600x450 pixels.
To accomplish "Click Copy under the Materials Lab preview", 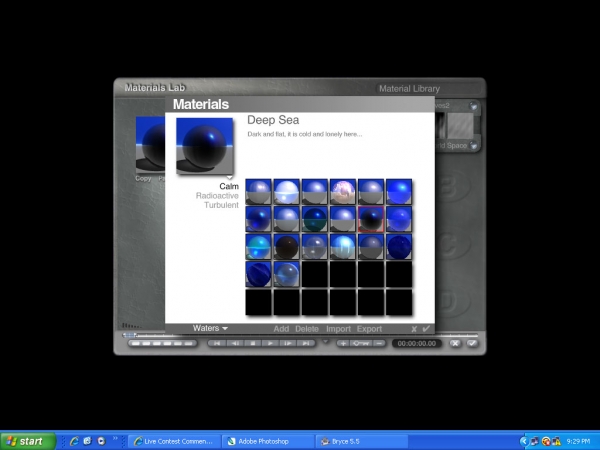I will pos(143,179).
